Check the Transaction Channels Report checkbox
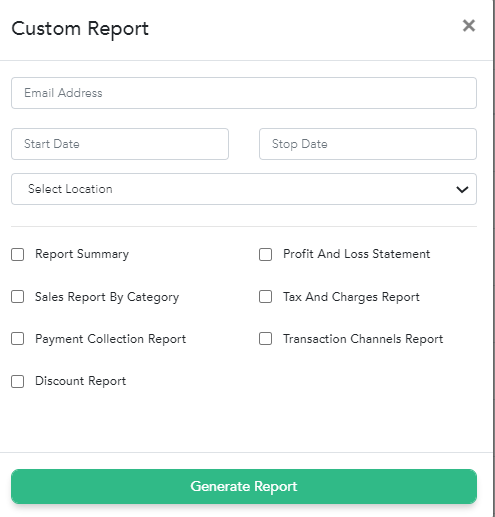The height and width of the screenshot is (517, 495). point(266,339)
